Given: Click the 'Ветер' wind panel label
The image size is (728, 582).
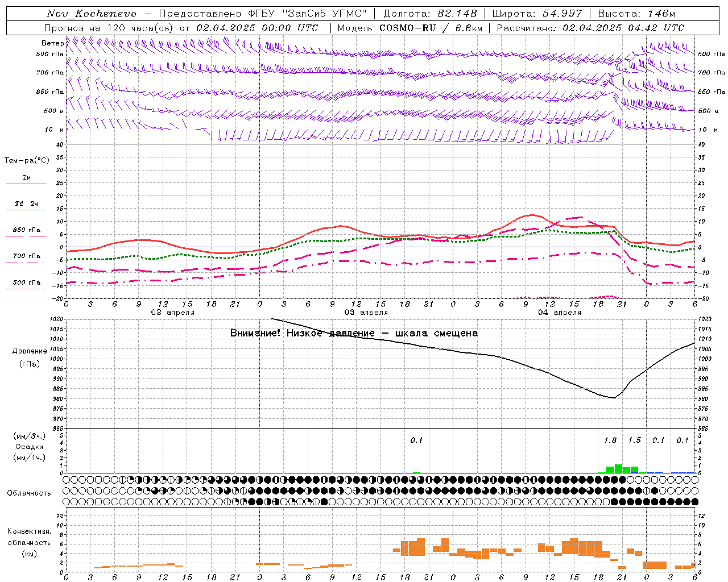Looking at the screenshot, I should [x=52, y=43].
